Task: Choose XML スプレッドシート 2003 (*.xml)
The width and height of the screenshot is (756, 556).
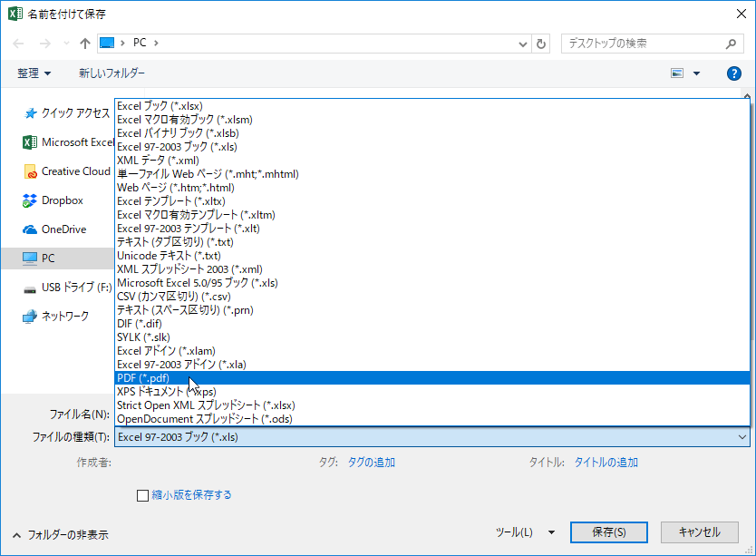Action: (x=432, y=269)
